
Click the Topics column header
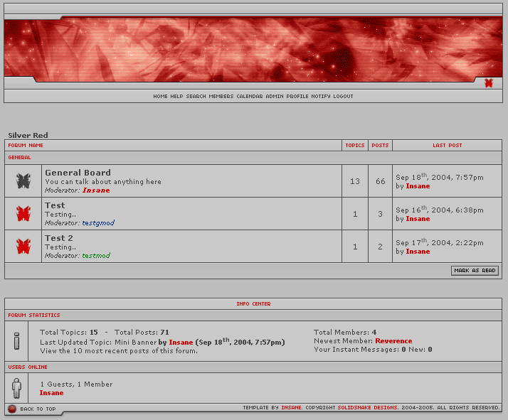pyautogui.click(x=355, y=146)
